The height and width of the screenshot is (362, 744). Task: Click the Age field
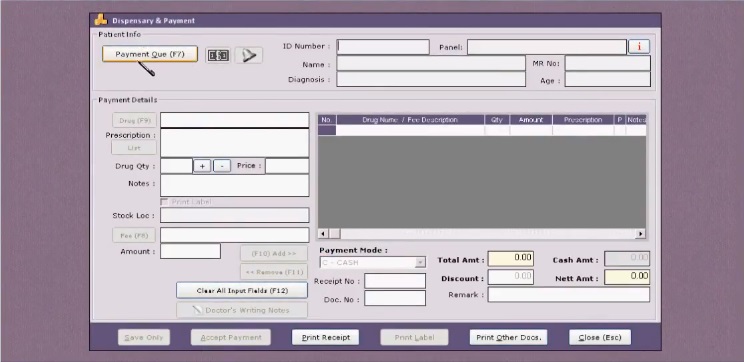pos(607,79)
